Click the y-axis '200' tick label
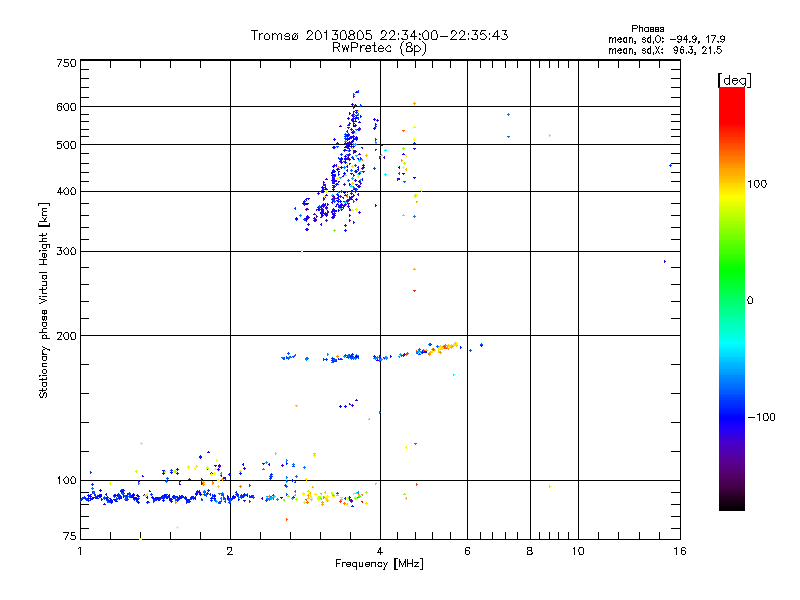Viewport: 800px width, 600px height. pos(66,336)
